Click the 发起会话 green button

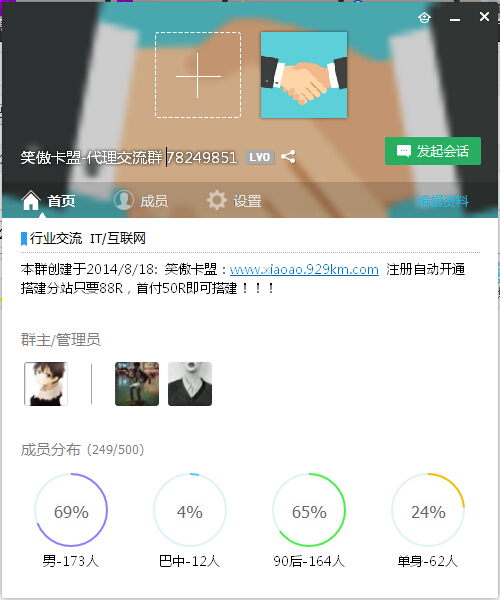pos(433,151)
